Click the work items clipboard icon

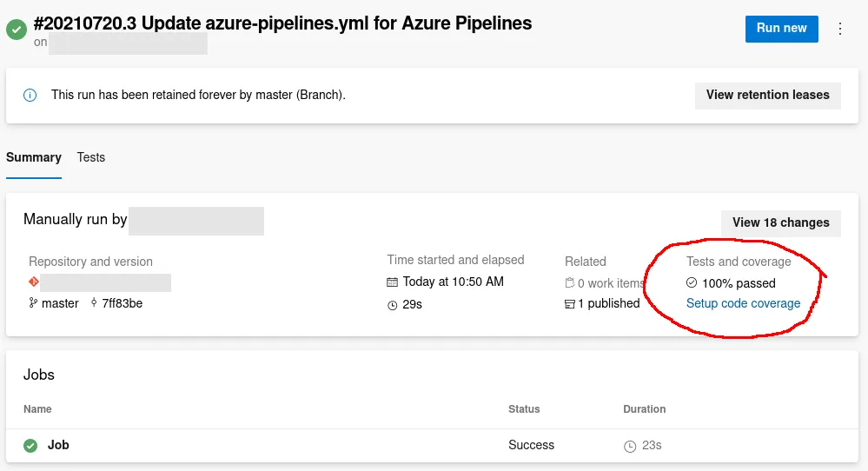pyautogui.click(x=570, y=283)
